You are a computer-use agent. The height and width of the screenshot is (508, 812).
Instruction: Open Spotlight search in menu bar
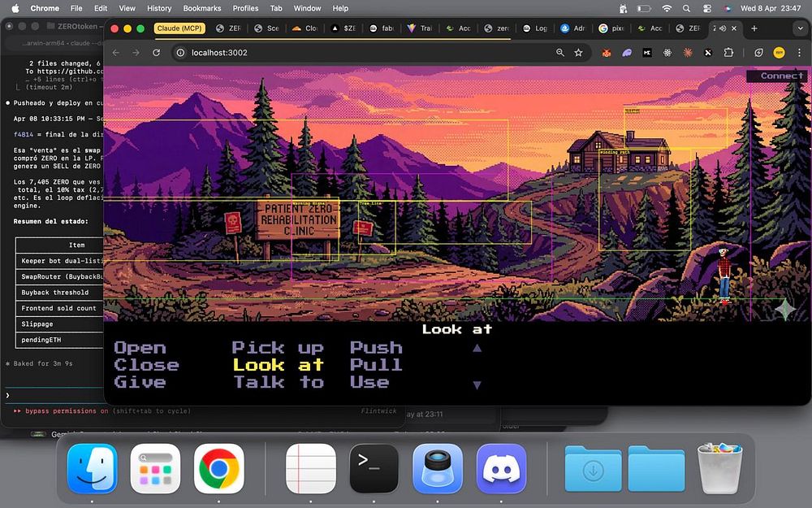(686, 8)
